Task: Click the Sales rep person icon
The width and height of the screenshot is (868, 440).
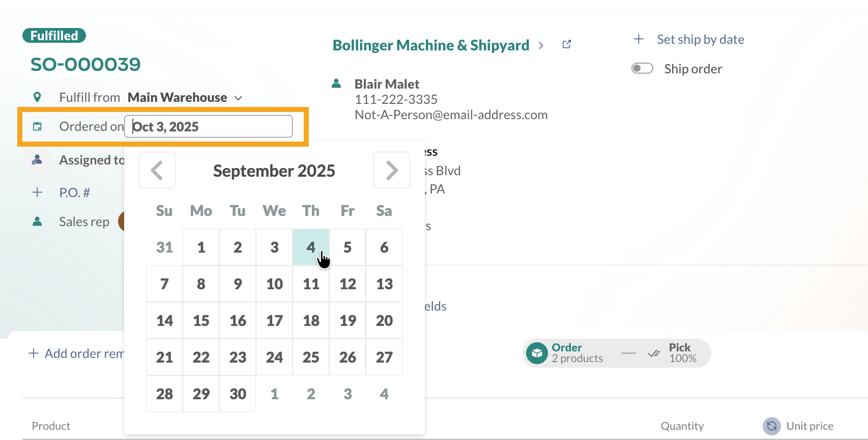Action: pos(37,221)
